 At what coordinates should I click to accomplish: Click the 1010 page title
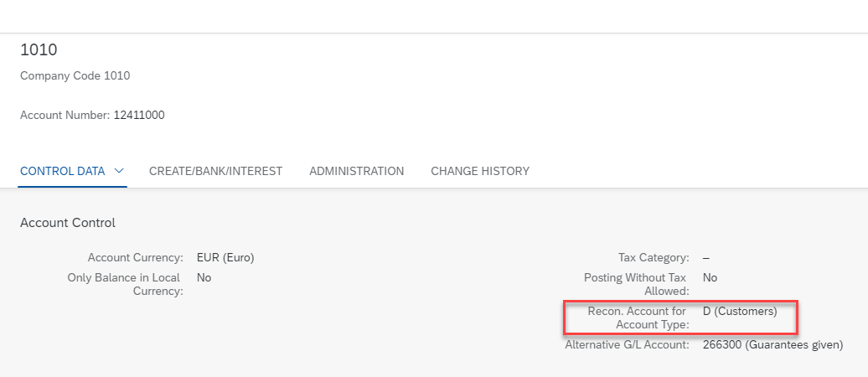click(39, 49)
